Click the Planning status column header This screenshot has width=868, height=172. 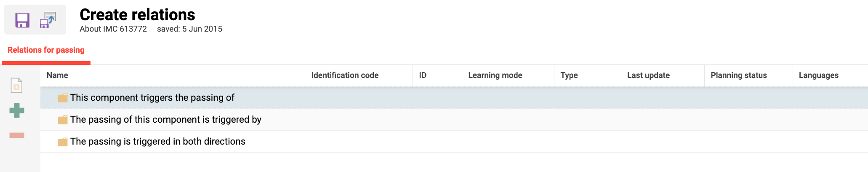pyautogui.click(x=738, y=75)
